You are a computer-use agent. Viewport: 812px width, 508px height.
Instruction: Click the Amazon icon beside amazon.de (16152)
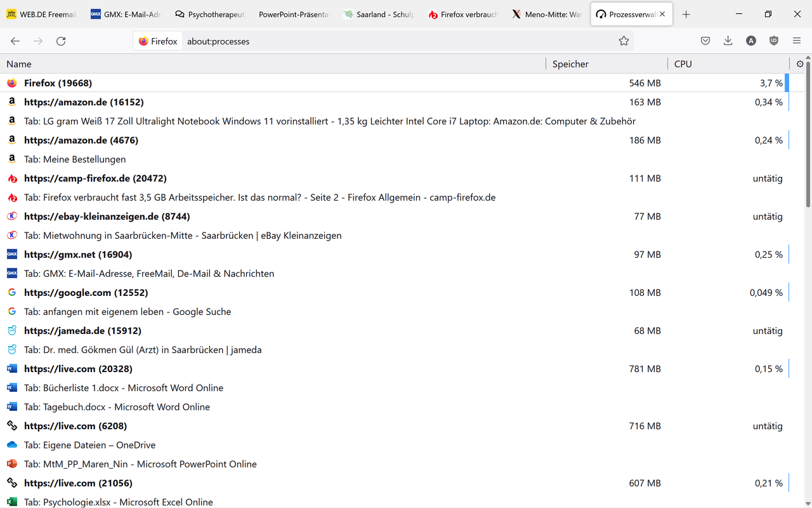click(12, 102)
